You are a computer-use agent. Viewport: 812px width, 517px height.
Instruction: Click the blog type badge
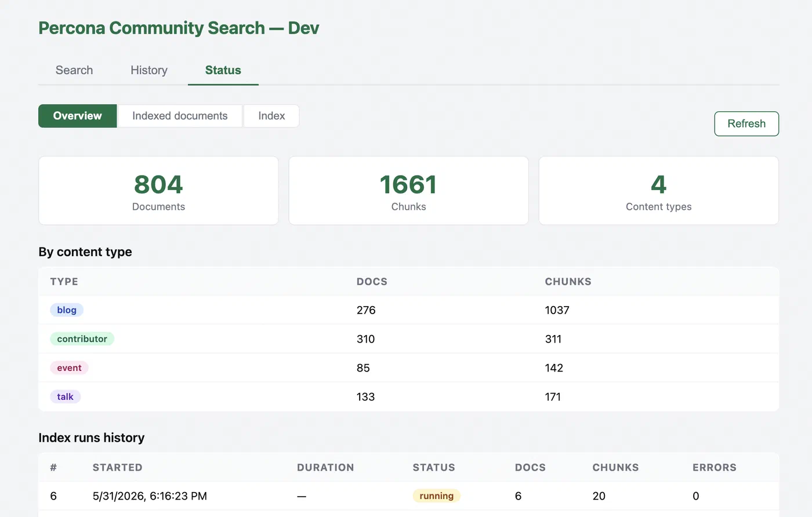click(x=67, y=310)
